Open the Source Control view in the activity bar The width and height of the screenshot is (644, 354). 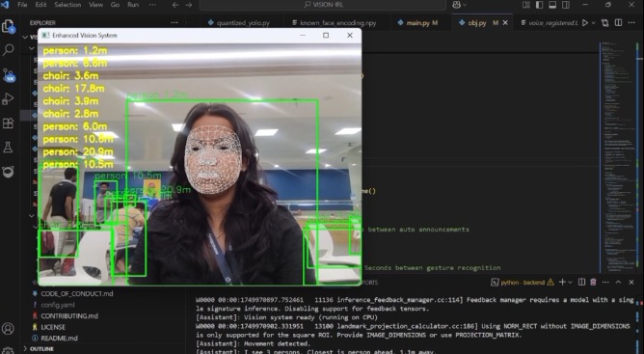pyautogui.click(x=9, y=75)
